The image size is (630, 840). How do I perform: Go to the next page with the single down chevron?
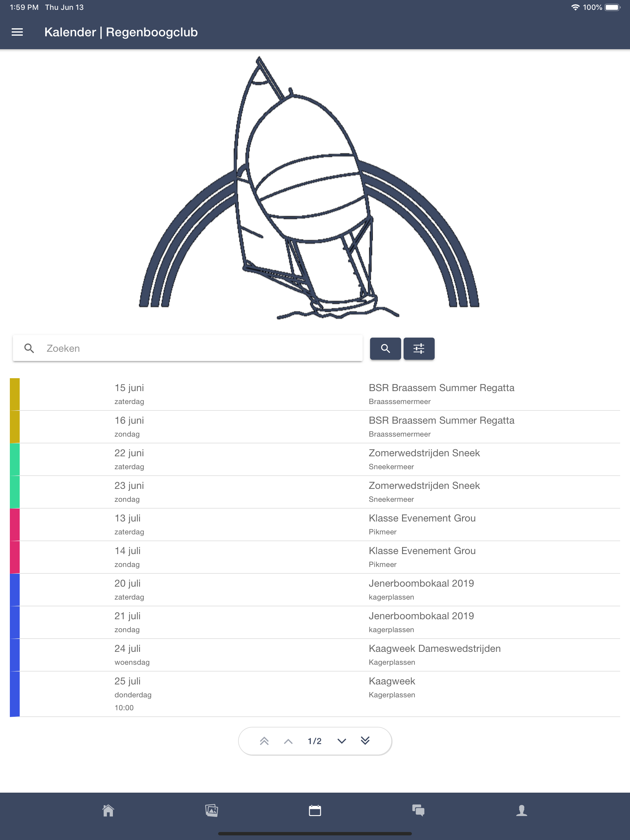coord(341,741)
